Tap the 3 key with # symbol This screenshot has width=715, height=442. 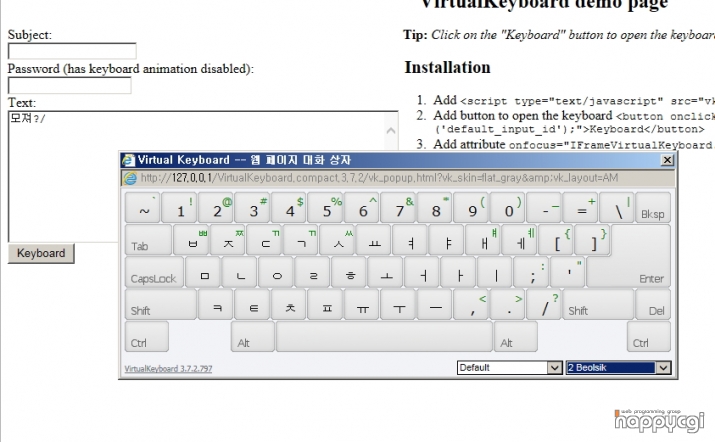click(252, 208)
